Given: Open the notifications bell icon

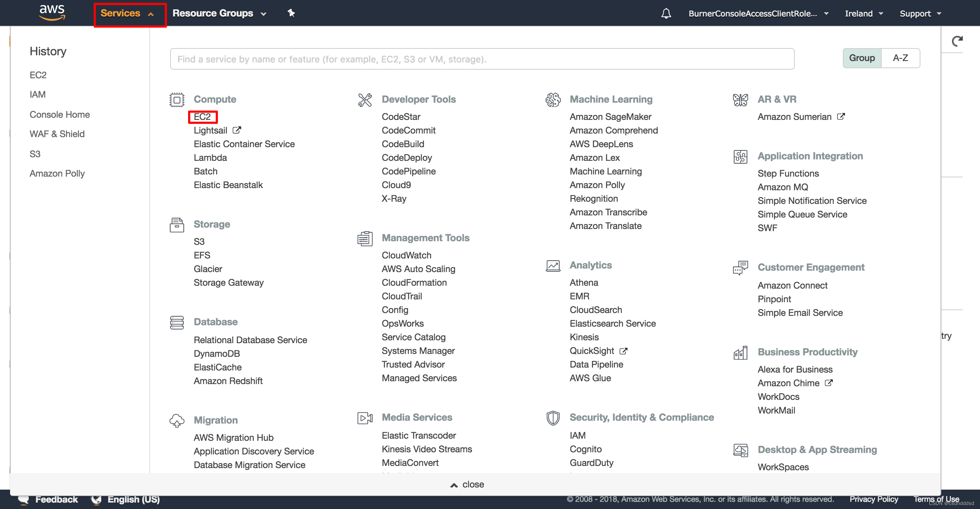Looking at the screenshot, I should click(x=666, y=13).
